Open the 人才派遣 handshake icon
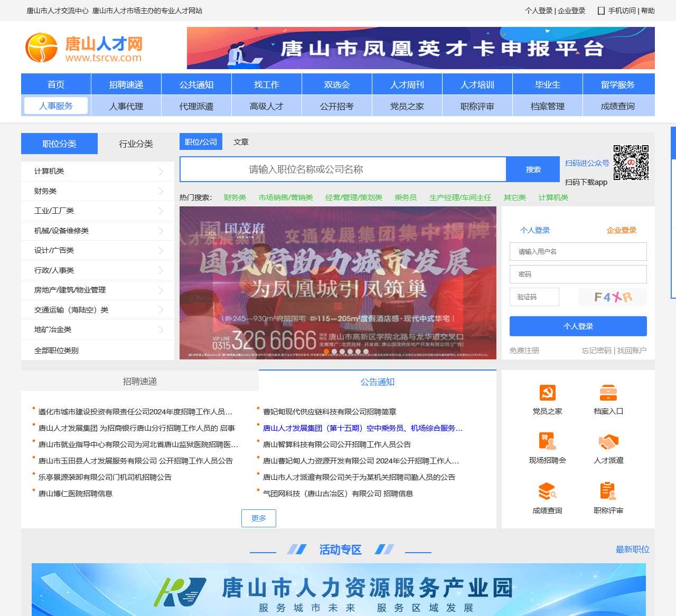The width and height of the screenshot is (676, 616). [x=608, y=442]
